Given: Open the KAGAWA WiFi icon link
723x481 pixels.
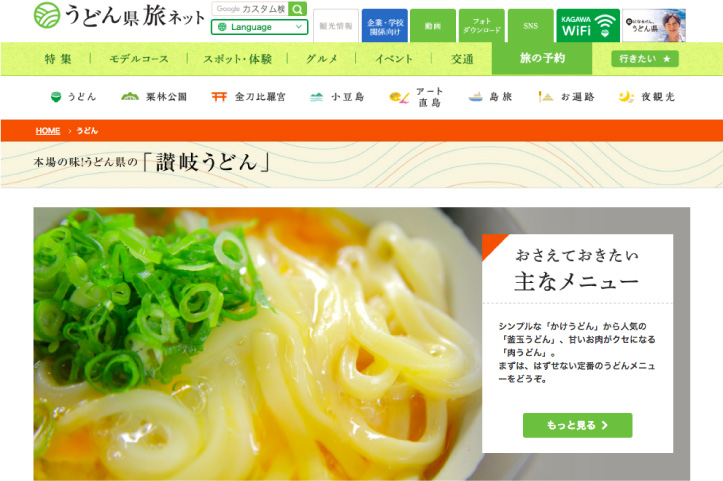Looking at the screenshot, I should (x=588, y=26).
